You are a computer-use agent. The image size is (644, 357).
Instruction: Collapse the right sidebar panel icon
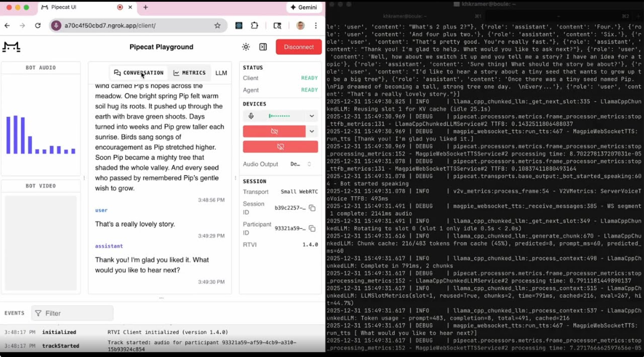[x=263, y=47]
